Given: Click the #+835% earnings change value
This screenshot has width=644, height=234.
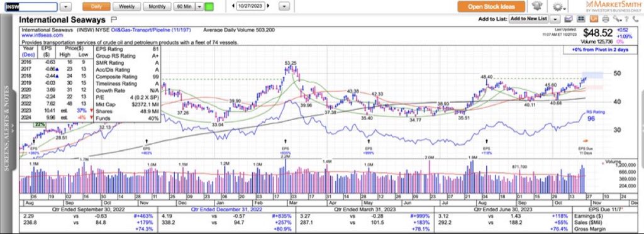Looking at the screenshot, I should (281, 216).
